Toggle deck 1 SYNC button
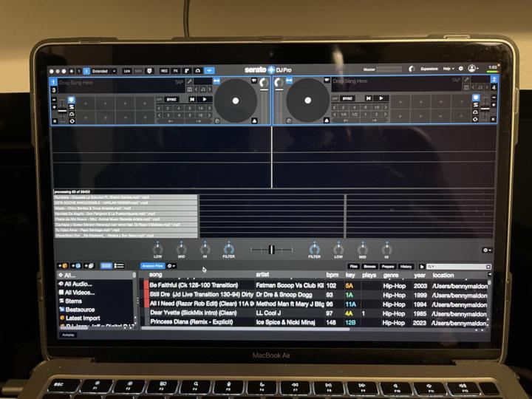The image size is (532, 399). point(171,100)
